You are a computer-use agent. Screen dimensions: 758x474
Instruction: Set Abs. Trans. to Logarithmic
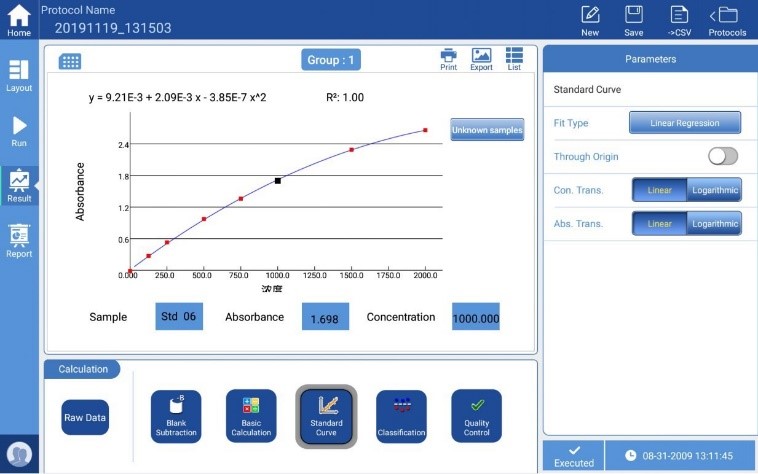point(714,223)
